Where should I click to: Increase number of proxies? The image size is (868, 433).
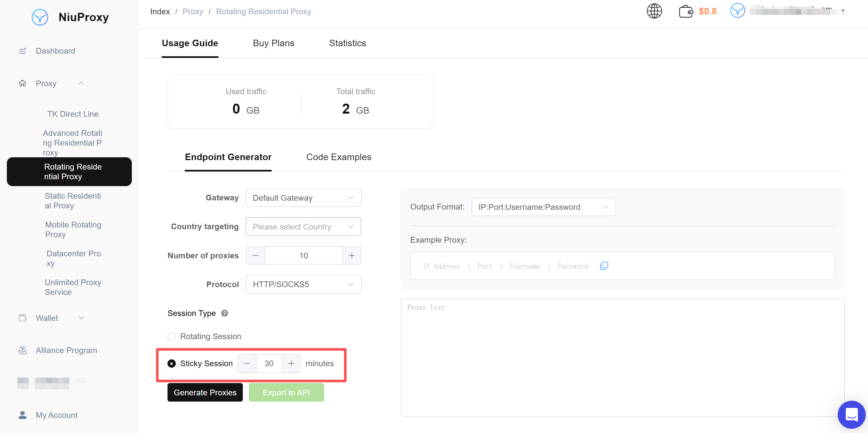click(x=352, y=255)
